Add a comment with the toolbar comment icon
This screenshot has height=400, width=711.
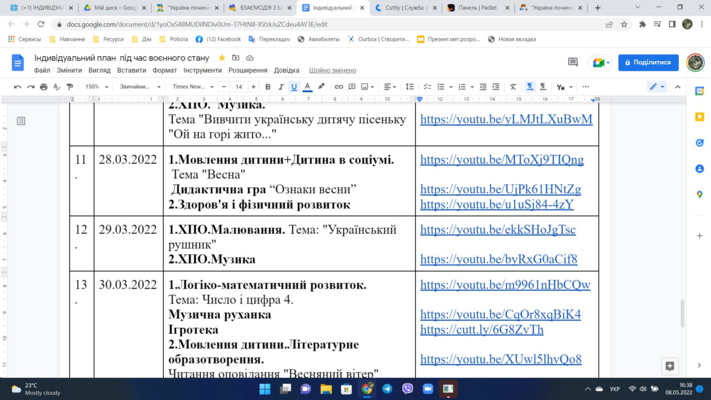pos(352,87)
